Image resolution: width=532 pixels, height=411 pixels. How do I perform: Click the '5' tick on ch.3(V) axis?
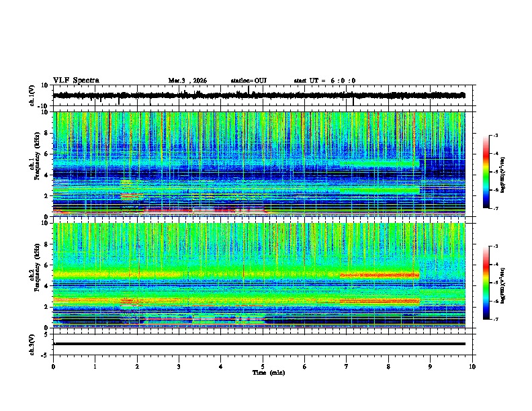coord(46,334)
